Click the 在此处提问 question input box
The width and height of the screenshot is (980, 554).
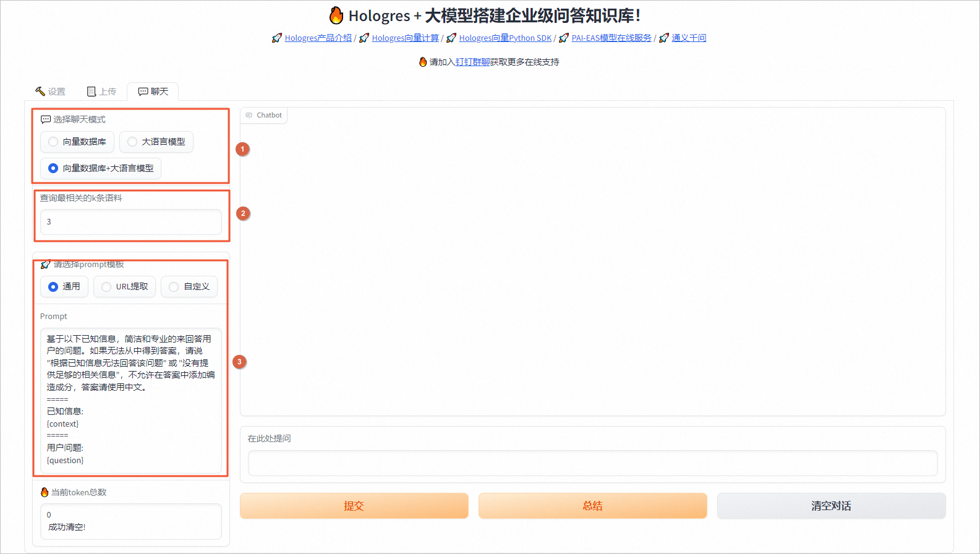[592, 463]
